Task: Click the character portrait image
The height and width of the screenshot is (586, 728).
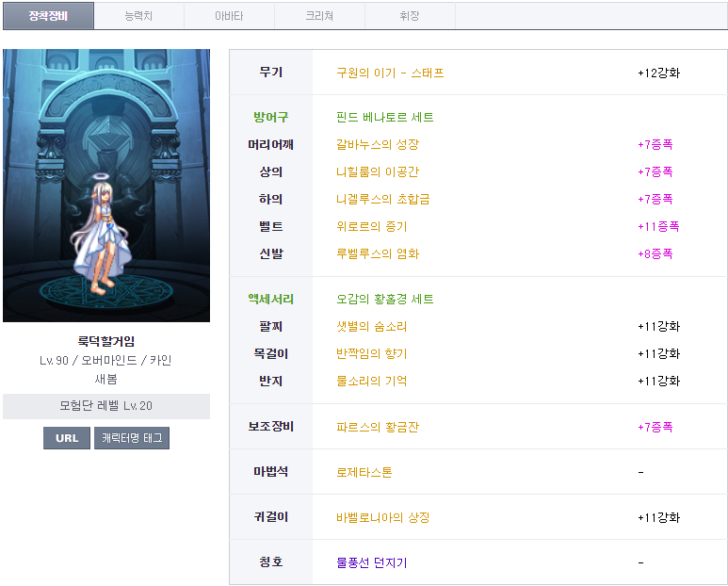Action: coord(106,186)
